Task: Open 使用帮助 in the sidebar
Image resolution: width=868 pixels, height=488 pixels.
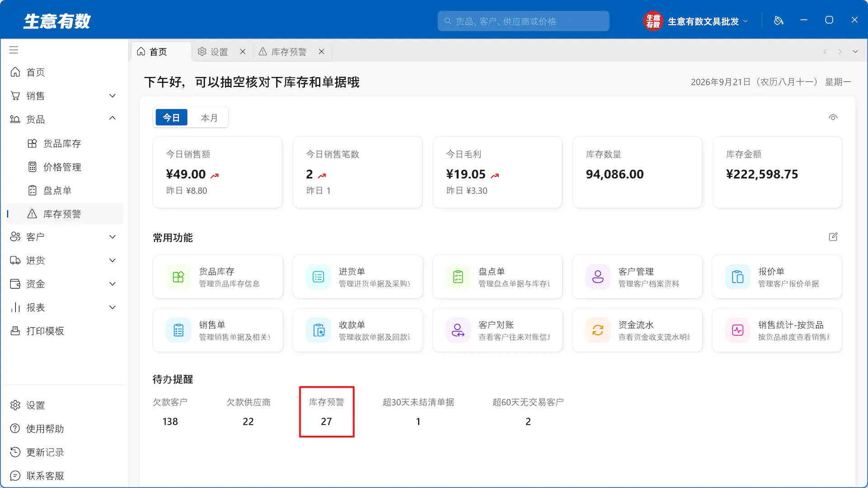Action: click(65, 429)
